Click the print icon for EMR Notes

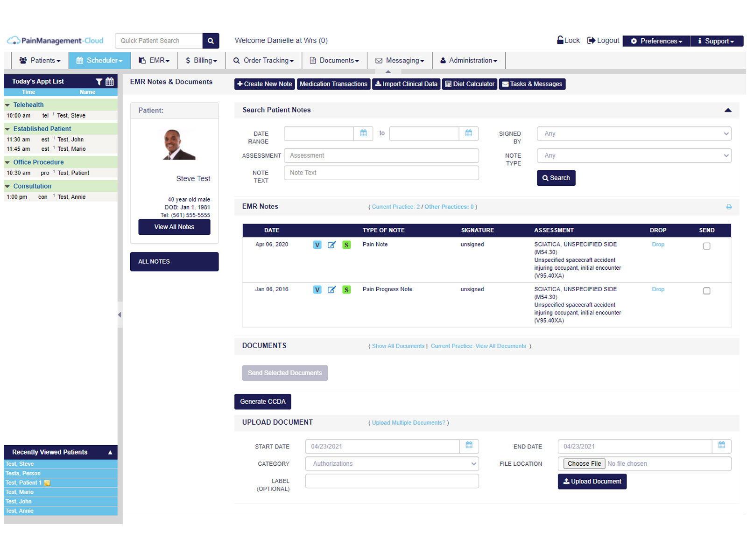pos(729,207)
